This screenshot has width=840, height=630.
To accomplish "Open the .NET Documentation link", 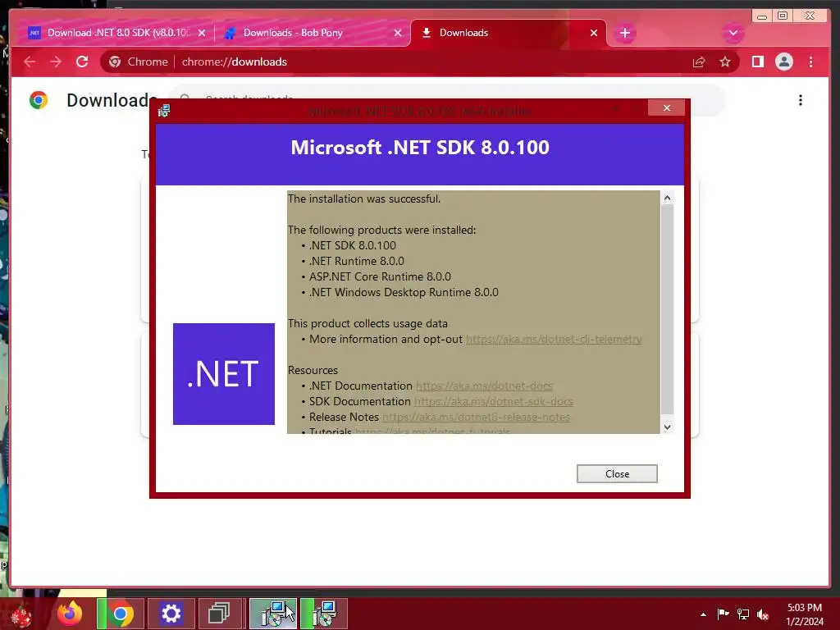I will 484,386.
